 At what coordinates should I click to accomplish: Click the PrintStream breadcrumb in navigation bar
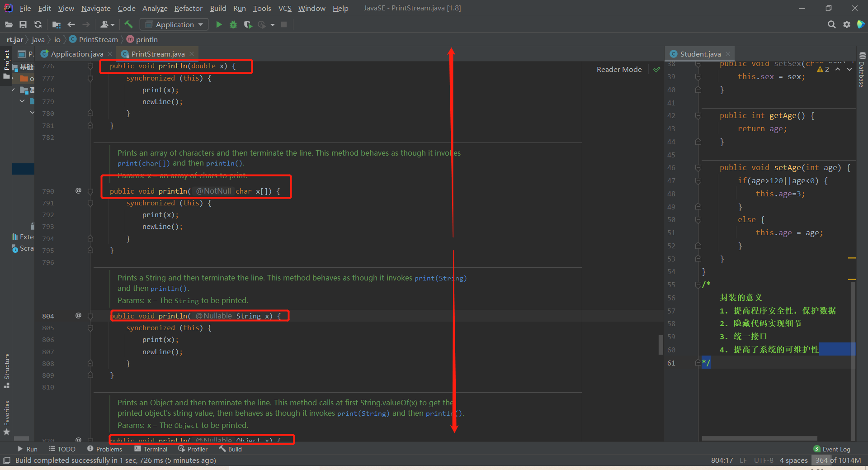click(x=94, y=39)
